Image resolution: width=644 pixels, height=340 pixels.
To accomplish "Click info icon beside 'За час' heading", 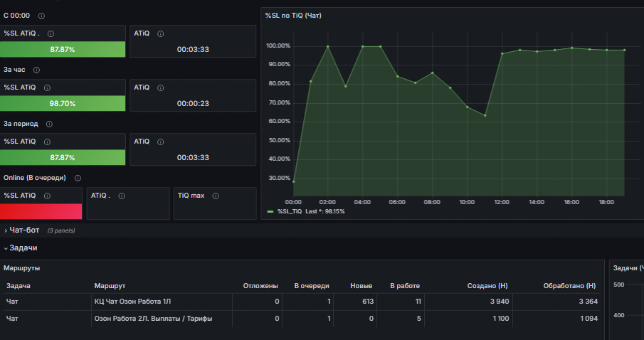I will [x=36, y=70].
